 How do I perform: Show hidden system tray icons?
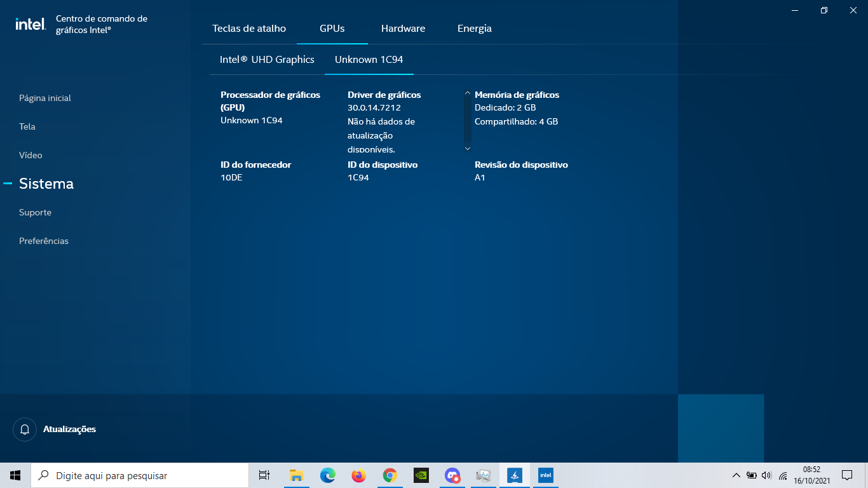click(736, 475)
